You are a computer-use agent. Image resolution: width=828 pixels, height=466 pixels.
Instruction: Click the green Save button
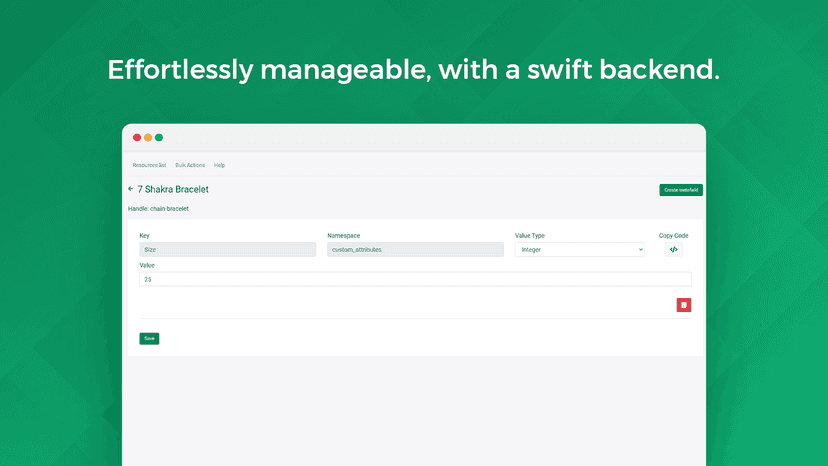point(149,339)
